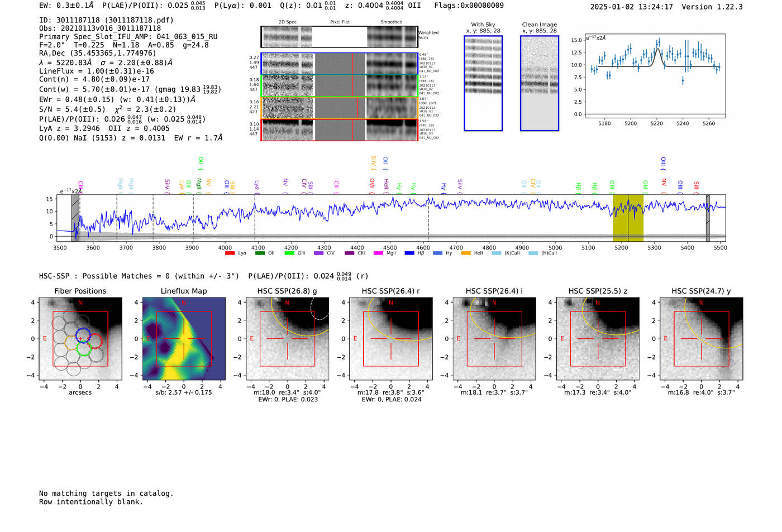
Task: Click the 2D Spec column header
Action: click(x=288, y=22)
